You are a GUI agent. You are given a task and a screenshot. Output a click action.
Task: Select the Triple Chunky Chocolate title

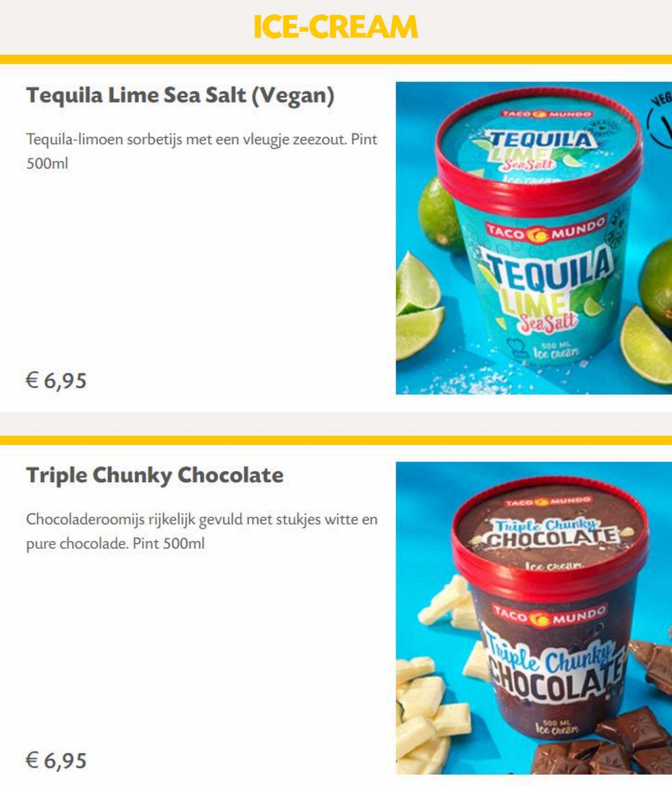155,475
